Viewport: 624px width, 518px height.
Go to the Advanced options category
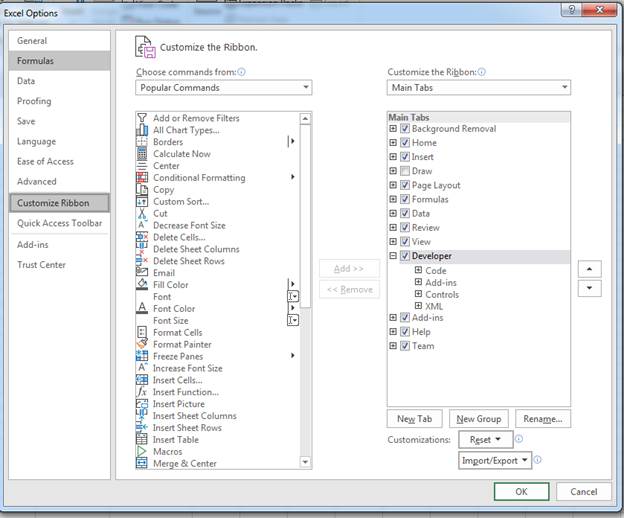pyautogui.click(x=59, y=181)
